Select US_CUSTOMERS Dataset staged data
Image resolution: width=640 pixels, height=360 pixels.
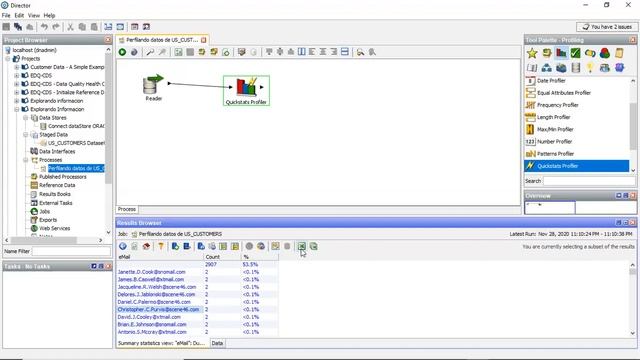(x=76, y=143)
